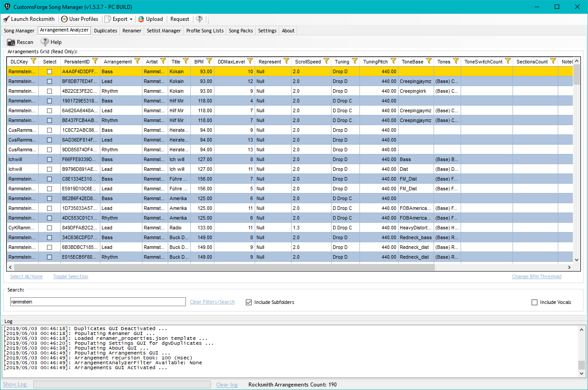Click the Launch Rocksmith guitar icon

click(6, 19)
